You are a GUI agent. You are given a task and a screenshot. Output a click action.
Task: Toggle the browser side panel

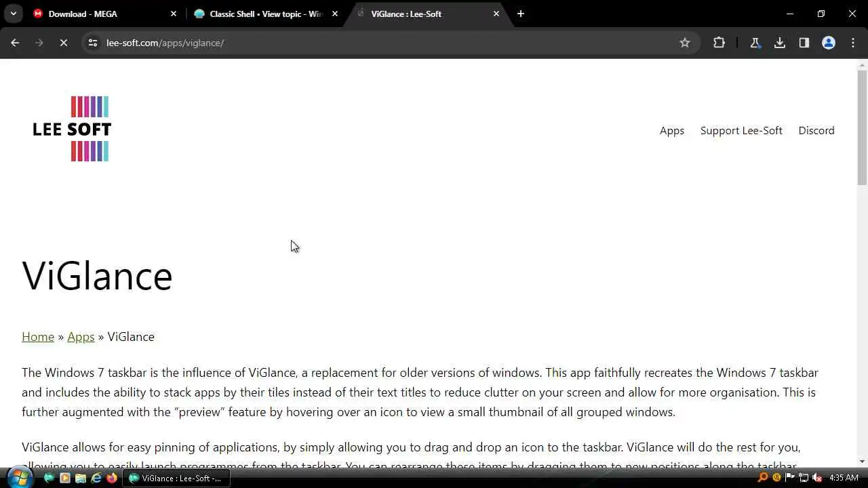tap(804, 43)
